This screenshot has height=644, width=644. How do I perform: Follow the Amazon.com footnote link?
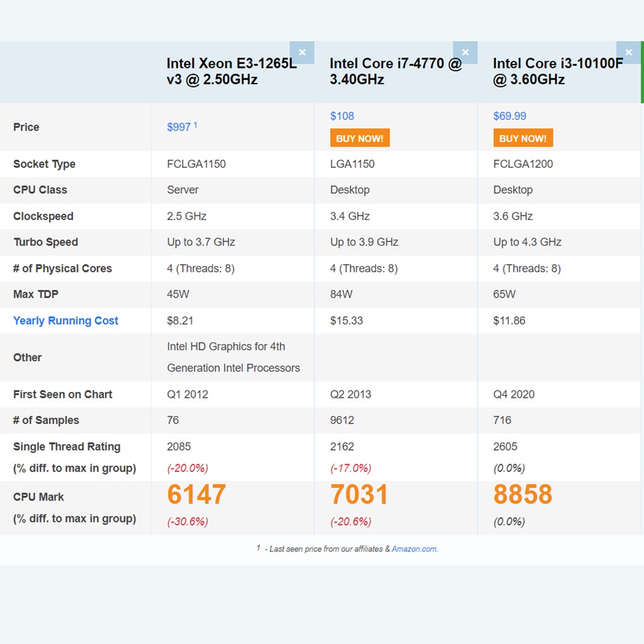[414, 549]
